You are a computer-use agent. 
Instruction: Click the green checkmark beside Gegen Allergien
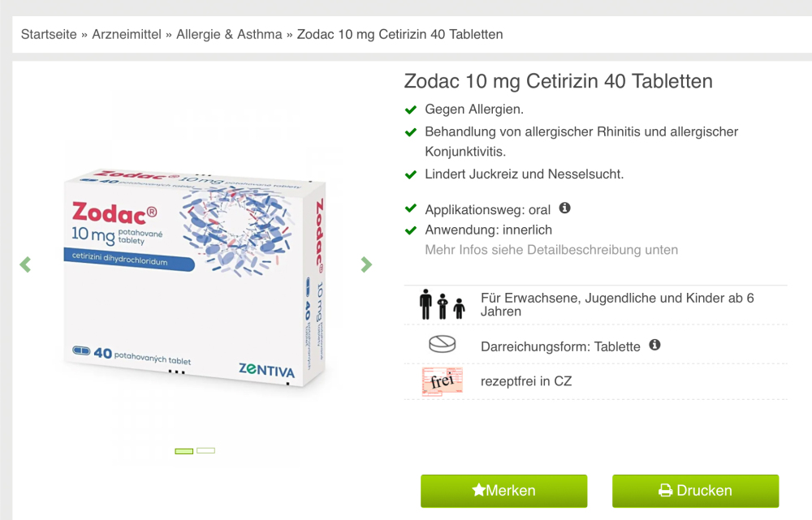tap(411, 110)
